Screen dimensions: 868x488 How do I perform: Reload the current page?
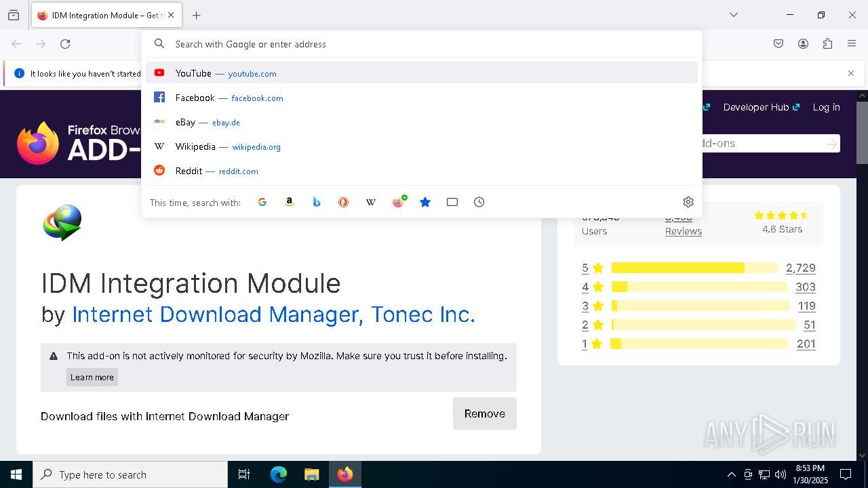click(65, 44)
